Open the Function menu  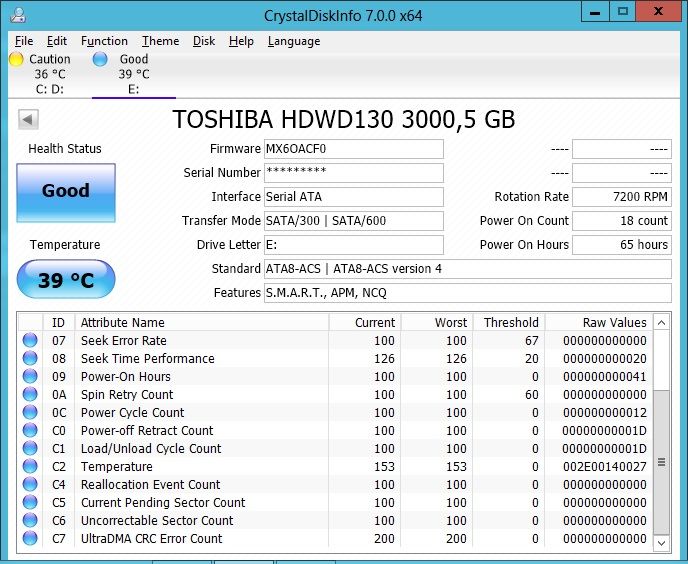pyautogui.click(x=104, y=41)
